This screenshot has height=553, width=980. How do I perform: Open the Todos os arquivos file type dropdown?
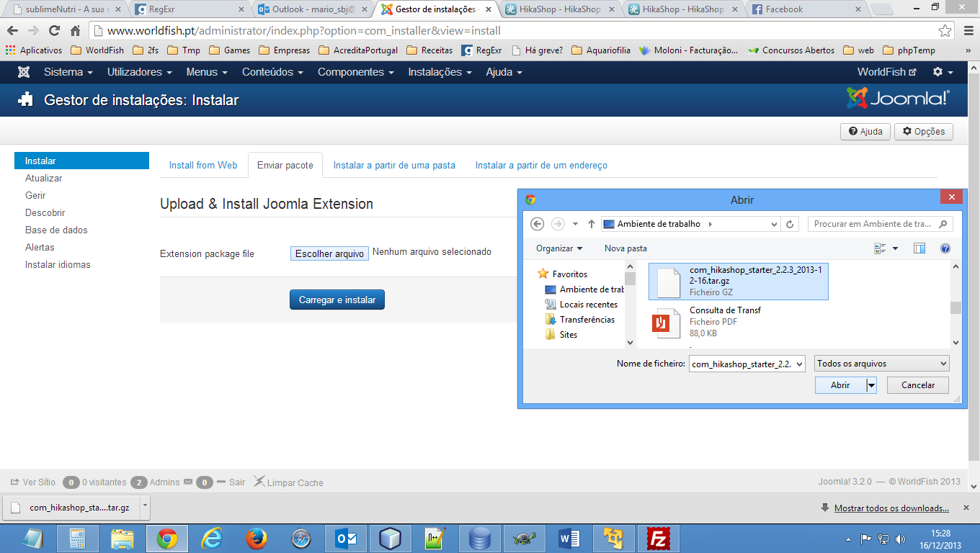[x=882, y=364]
